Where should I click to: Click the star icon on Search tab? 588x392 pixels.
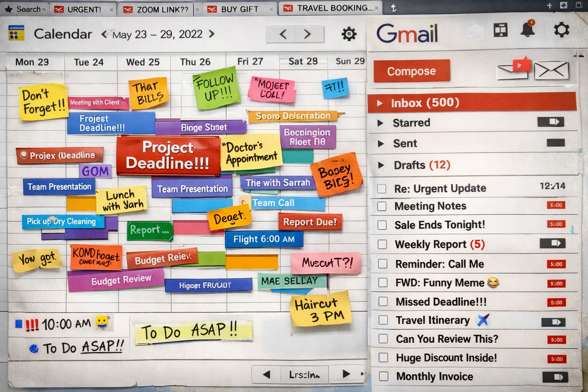click(x=8, y=9)
